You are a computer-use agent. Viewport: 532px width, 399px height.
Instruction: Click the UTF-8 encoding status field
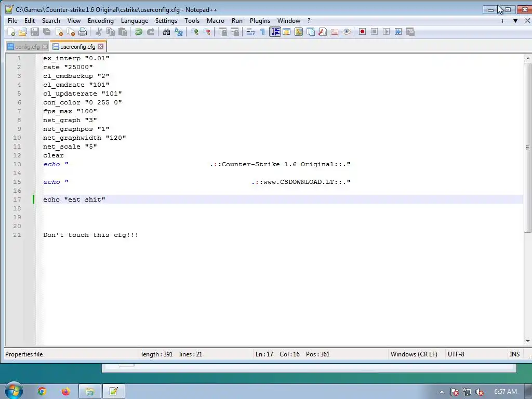coord(476,354)
